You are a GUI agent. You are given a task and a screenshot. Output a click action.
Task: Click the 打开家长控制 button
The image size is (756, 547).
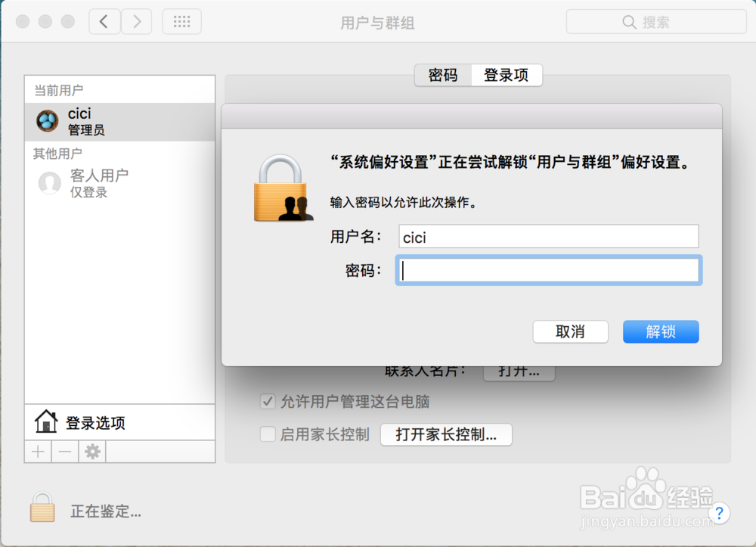[446, 434]
